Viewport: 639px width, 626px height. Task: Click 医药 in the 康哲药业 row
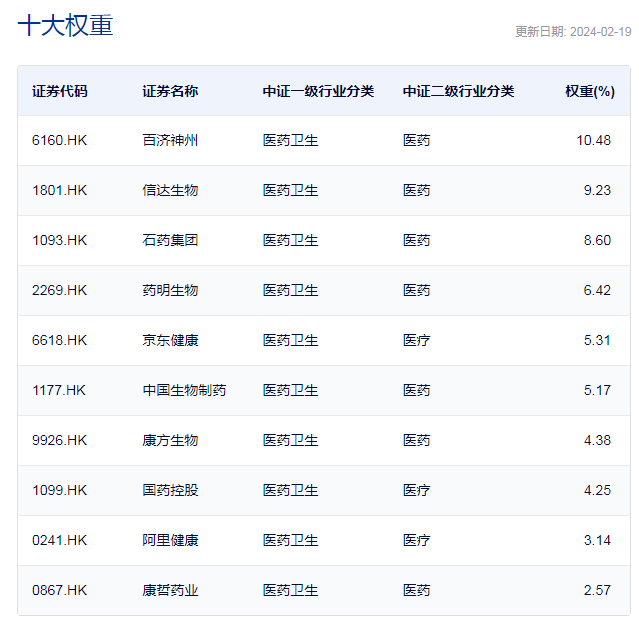click(416, 591)
